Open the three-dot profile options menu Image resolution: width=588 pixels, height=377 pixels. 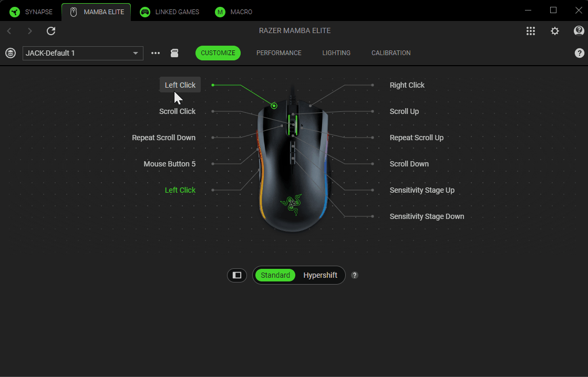[x=156, y=53]
